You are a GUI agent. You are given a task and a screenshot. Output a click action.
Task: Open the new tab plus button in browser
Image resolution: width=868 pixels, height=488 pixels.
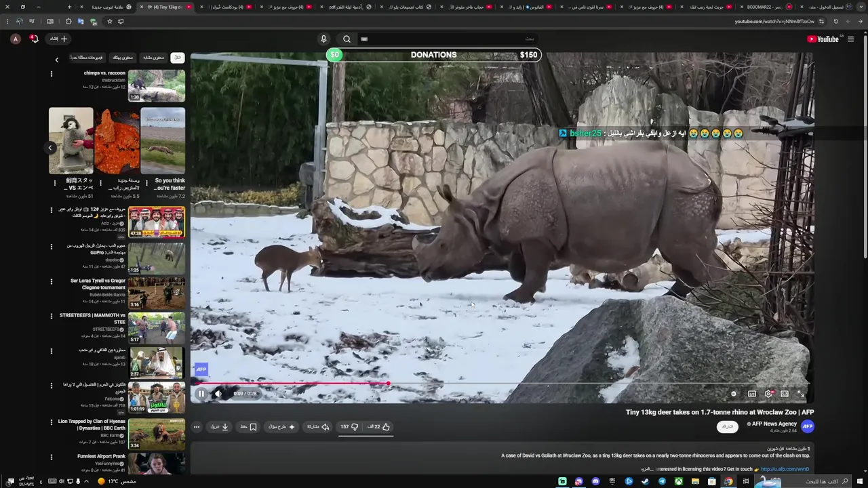pyautogui.click(x=69, y=7)
